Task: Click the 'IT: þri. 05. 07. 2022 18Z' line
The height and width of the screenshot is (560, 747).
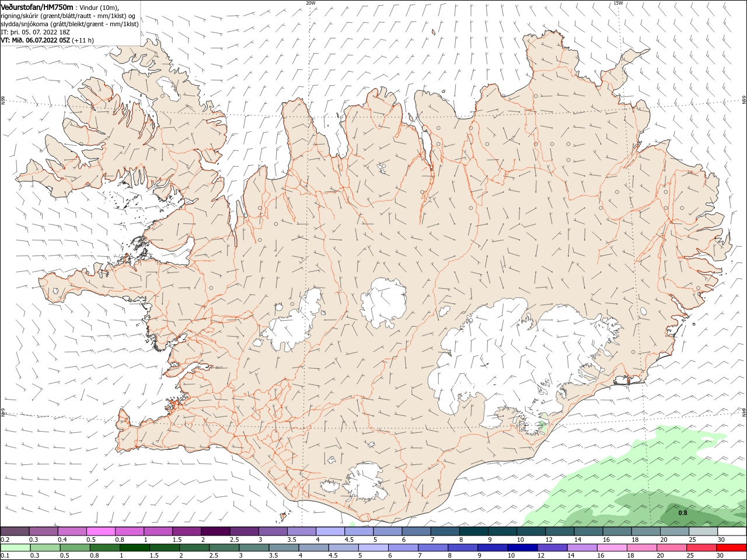Action: pyautogui.click(x=36, y=32)
